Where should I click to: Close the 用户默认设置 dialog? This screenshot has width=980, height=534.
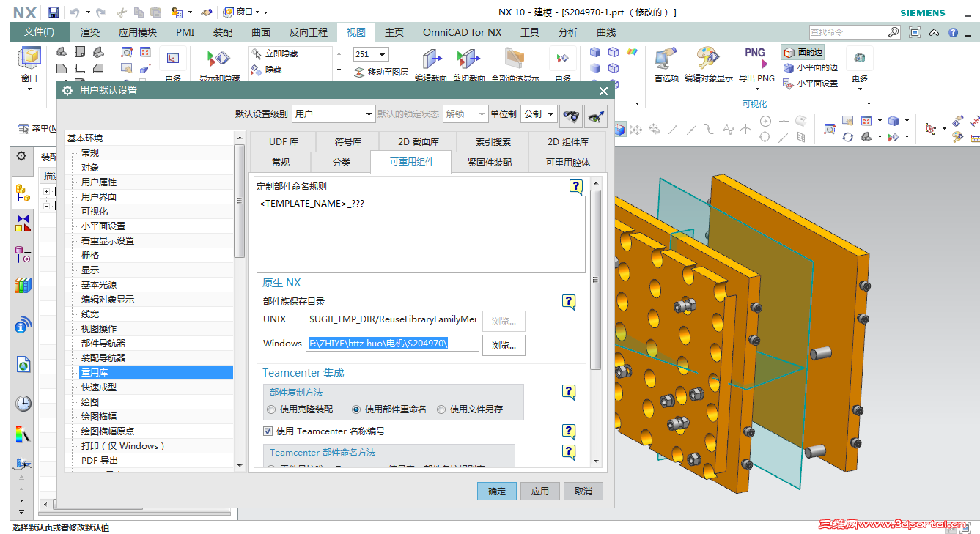coord(603,91)
